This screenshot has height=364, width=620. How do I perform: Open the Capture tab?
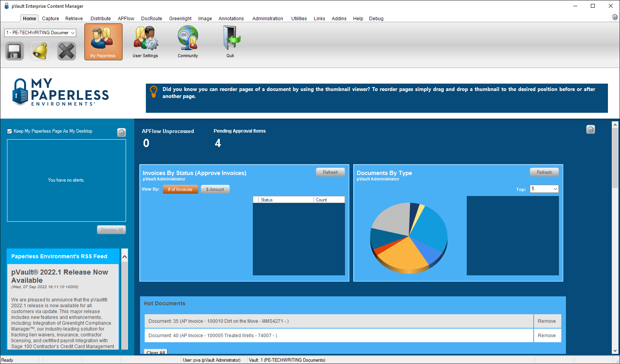[x=51, y=18]
